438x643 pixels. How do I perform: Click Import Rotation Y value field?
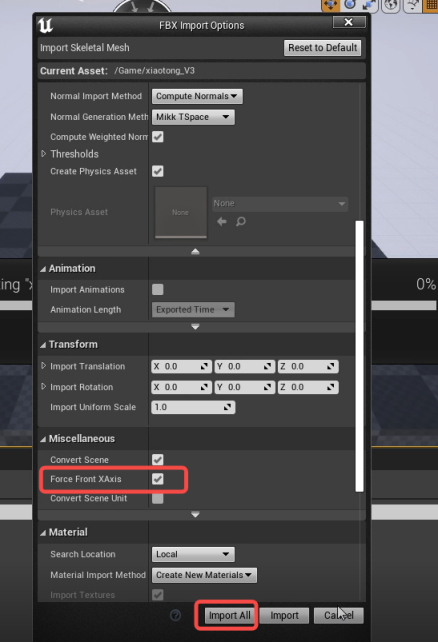tap(244, 387)
